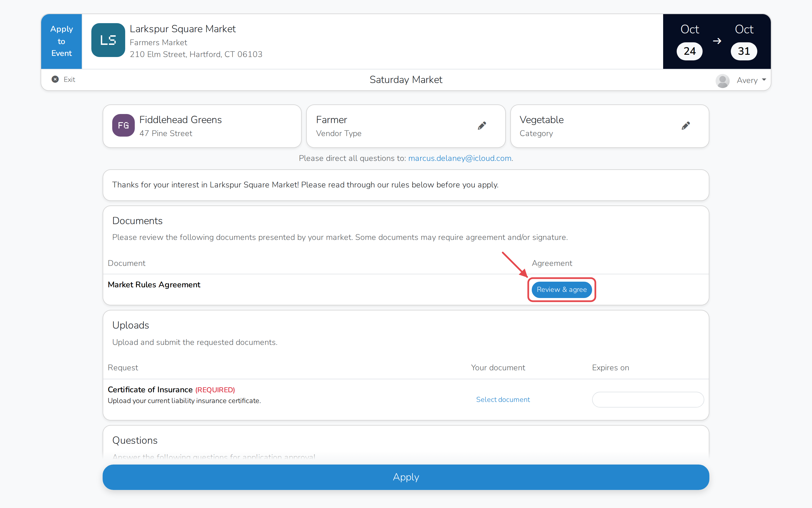Viewport: 812px width, 508px height.
Task: Click the Exit text link
Action: (x=69, y=79)
